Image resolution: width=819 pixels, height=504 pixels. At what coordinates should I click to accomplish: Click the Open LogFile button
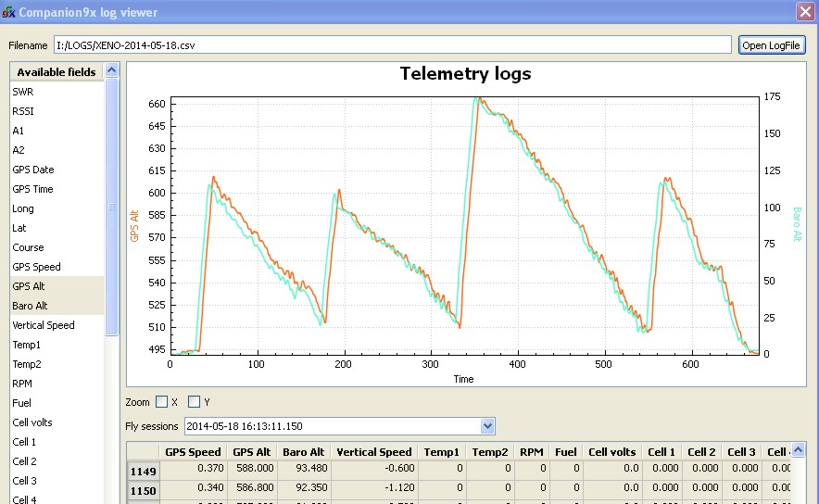point(772,45)
